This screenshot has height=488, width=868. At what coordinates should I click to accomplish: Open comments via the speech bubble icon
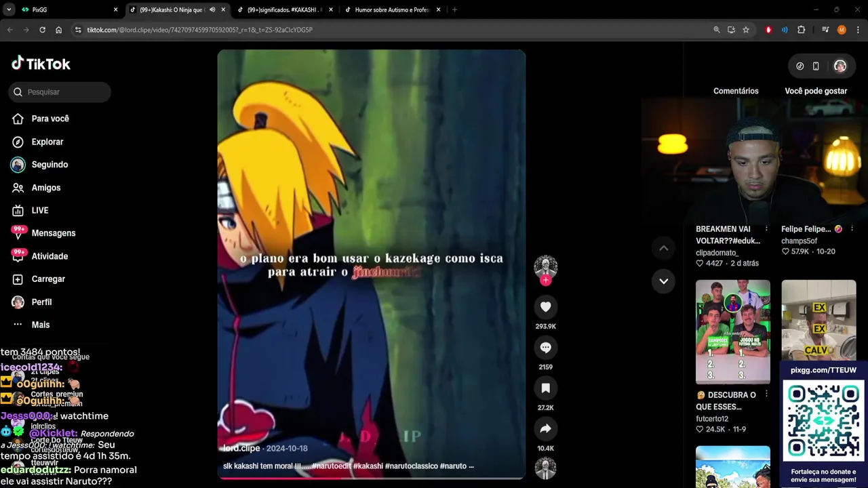[545, 348]
